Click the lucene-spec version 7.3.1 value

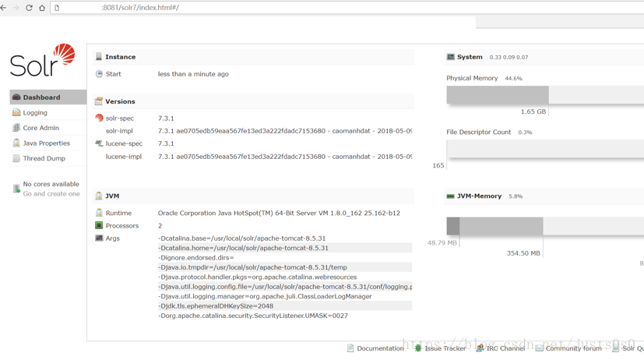point(166,143)
